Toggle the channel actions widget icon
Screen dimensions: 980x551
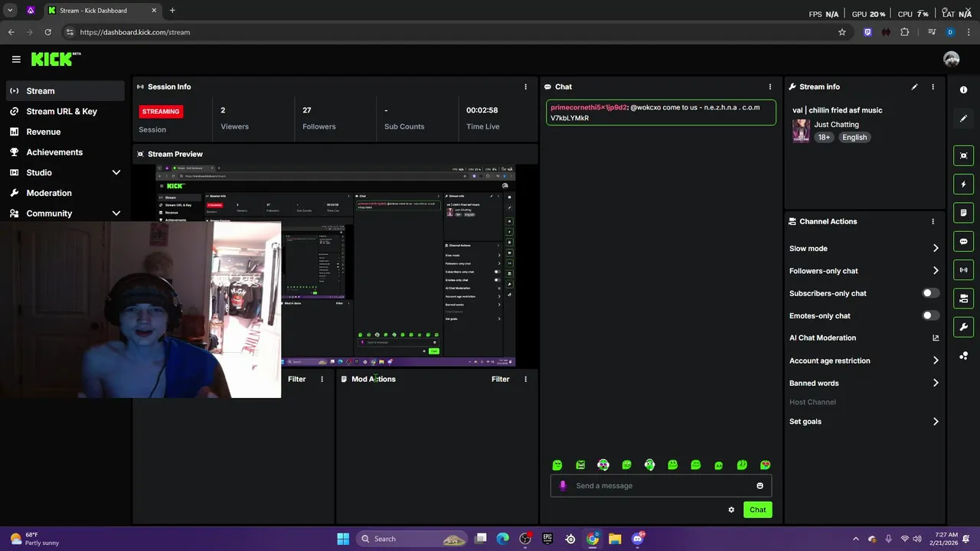click(963, 298)
